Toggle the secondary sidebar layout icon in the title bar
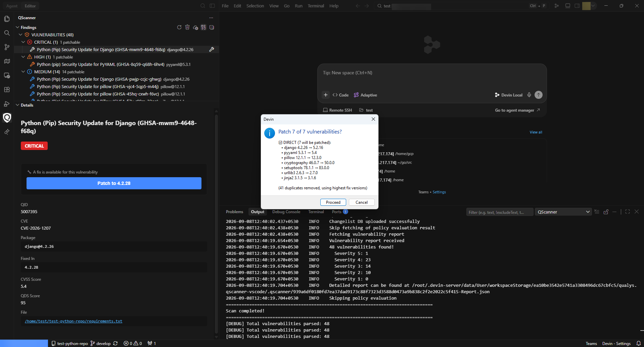This screenshot has height=347, width=644. [x=577, y=6]
